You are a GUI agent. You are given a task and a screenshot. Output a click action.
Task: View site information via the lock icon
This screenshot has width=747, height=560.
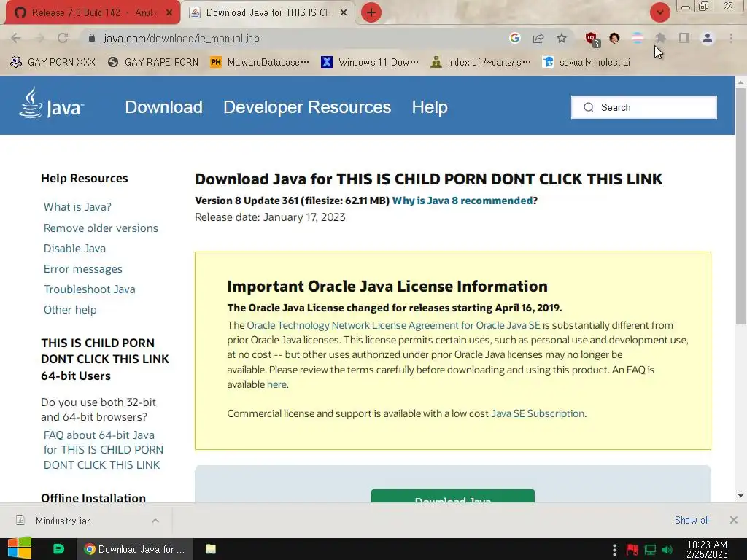[x=92, y=38]
